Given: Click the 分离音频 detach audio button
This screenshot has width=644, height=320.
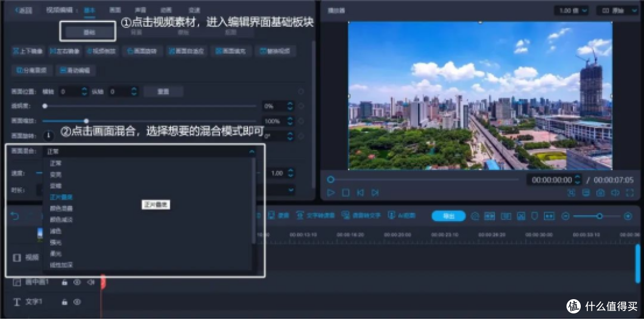Looking at the screenshot, I should coord(32,70).
